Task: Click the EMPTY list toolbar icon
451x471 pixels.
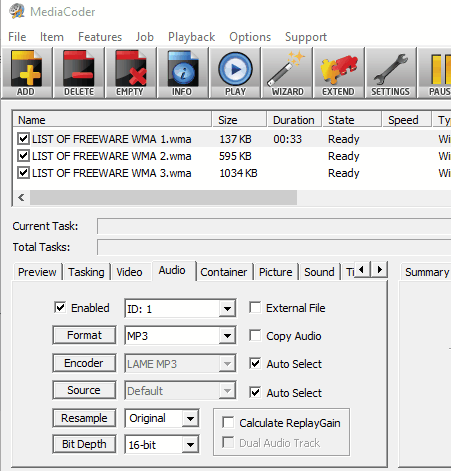Action: (131, 73)
